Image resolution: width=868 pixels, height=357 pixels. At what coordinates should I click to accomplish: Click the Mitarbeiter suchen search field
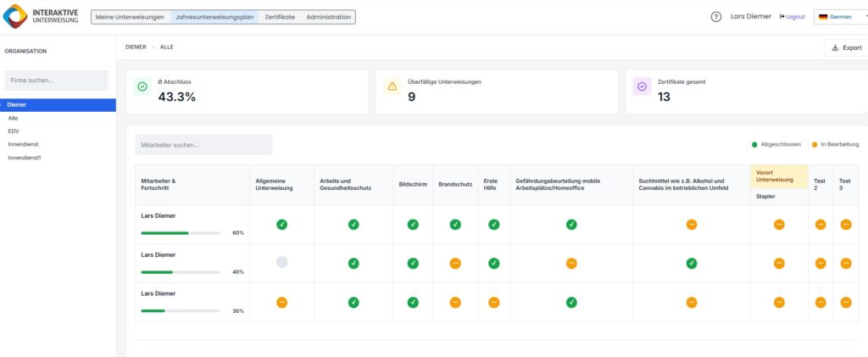pos(203,145)
